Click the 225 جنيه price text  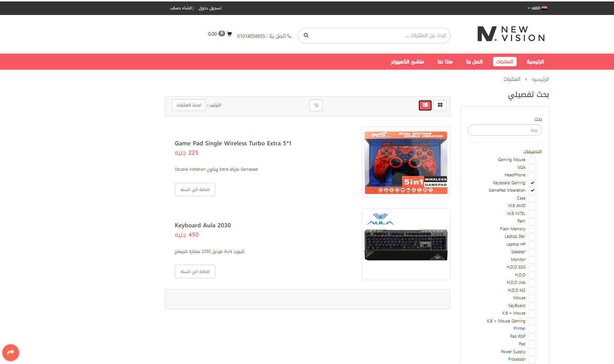click(187, 153)
